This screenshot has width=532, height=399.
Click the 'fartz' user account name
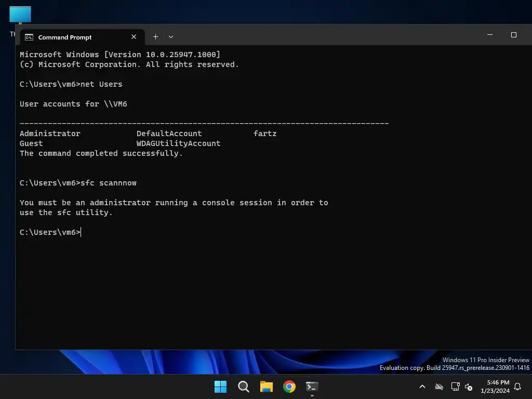(x=265, y=134)
